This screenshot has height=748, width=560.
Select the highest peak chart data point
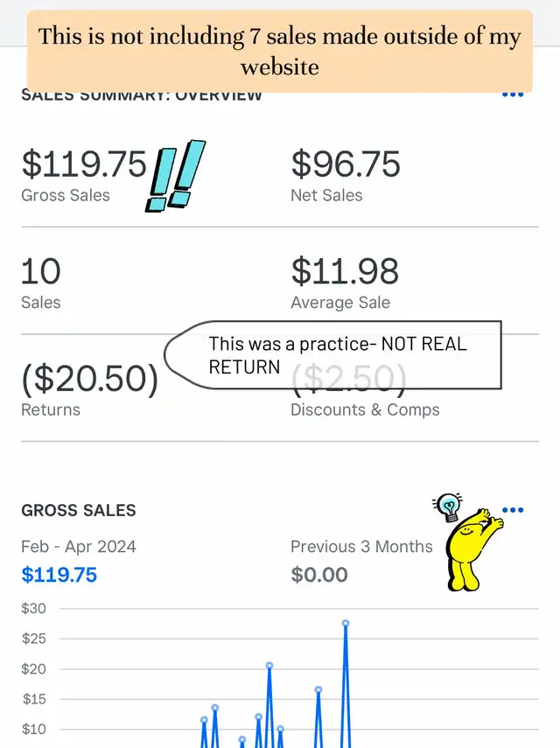click(x=346, y=623)
